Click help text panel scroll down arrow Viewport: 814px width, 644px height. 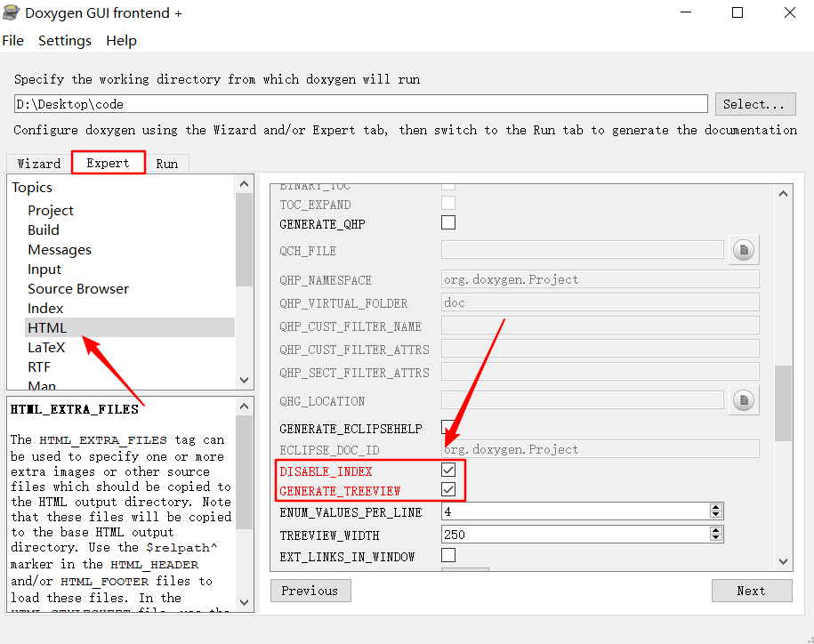point(244,602)
